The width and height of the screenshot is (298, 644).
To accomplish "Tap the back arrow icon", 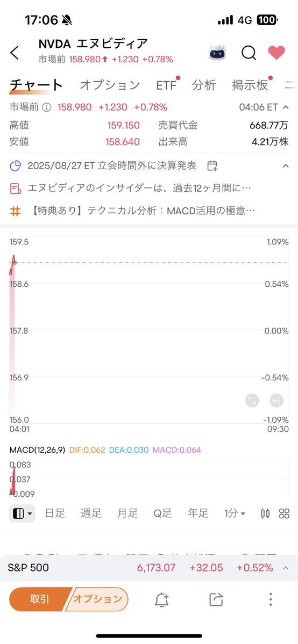I will pyautogui.click(x=15, y=53).
